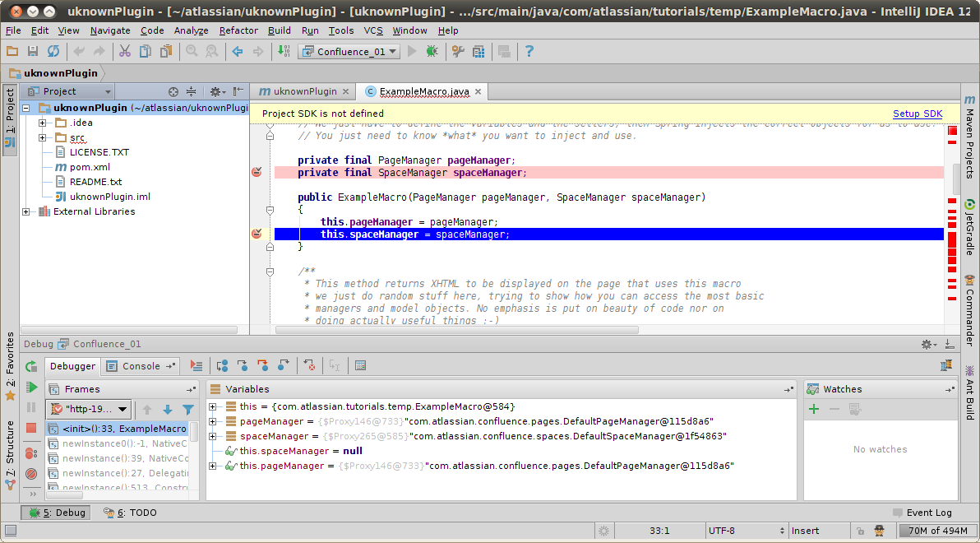Click the 70M of 494M memory indicator
Viewport: 980px width, 543px height.
click(x=938, y=531)
